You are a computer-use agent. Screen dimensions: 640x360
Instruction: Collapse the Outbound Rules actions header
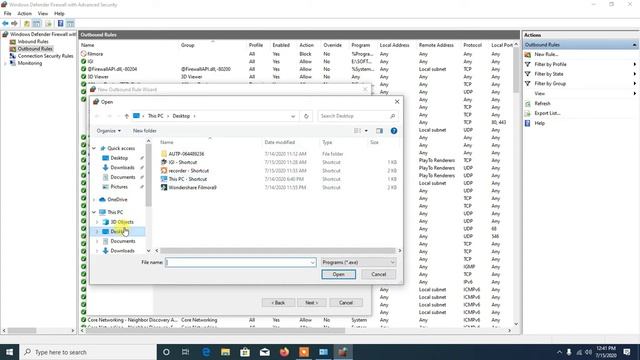[634, 44]
